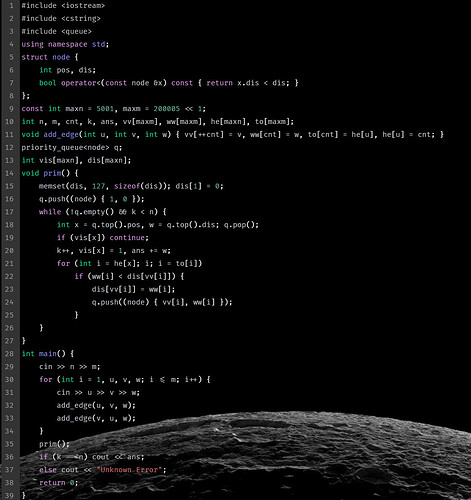The width and height of the screenshot is (471, 500).
Task: Click 'q.push((node) { 1, 0 });' line
Action: tap(92, 199)
